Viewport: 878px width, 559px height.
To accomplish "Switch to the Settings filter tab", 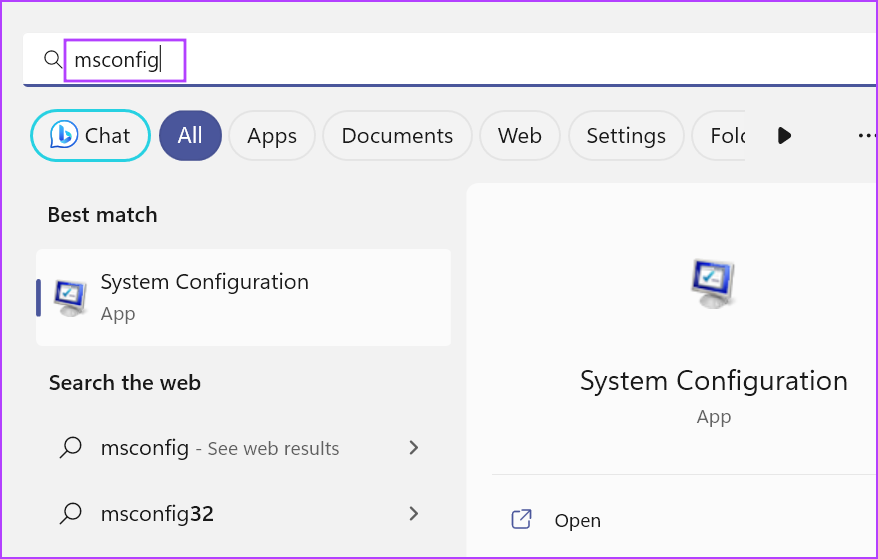I will point(626,136).
